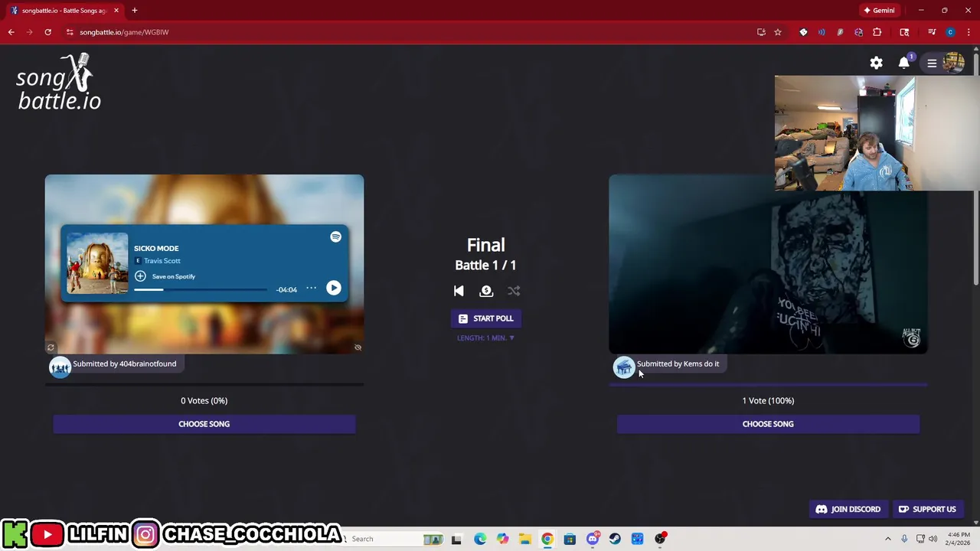The image size is (980, 551).
Task: Click the '1 Vote (100%)' text
Action: [768, 400]
